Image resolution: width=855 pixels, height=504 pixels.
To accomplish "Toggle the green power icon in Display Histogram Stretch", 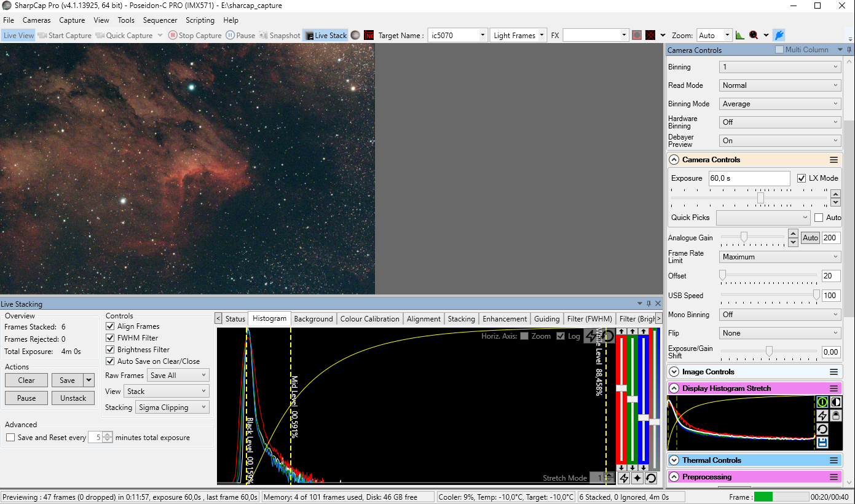I will point(822,403).
